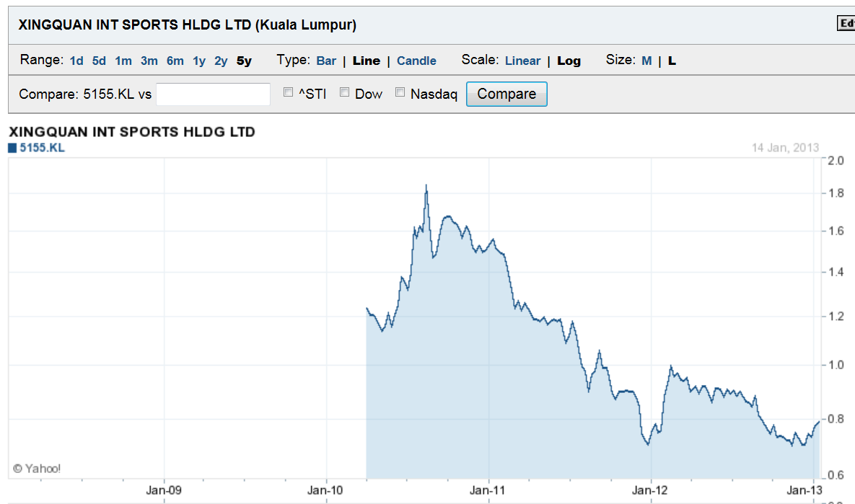Viewport: 855px width, 504px height.
Task: Click the XINGQUAN INT SPORTS HLDG LTD chart title
Action: [132, 132]
